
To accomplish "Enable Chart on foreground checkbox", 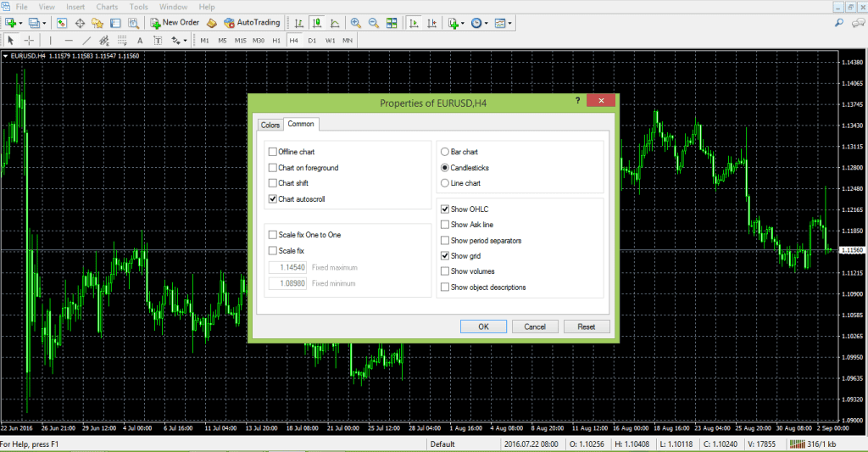I will pyautogui.click(x=272, y=167).
